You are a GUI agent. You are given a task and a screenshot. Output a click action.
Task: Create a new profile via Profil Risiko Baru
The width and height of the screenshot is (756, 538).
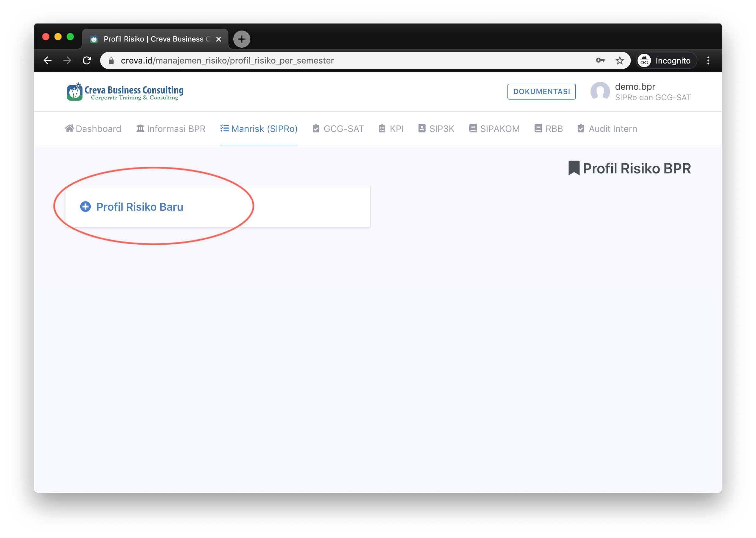click(x=140, y=207)
